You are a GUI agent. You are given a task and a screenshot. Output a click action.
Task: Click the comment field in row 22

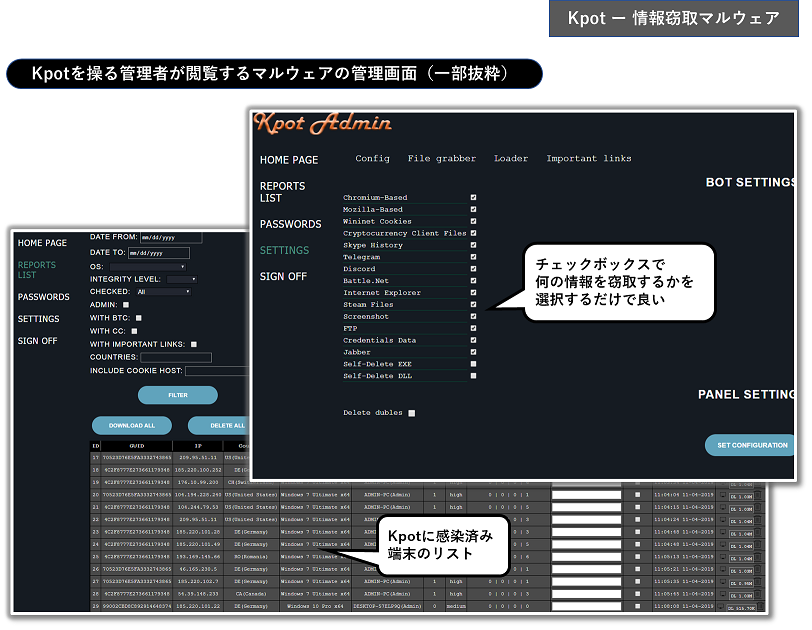(x=586, y=520)
